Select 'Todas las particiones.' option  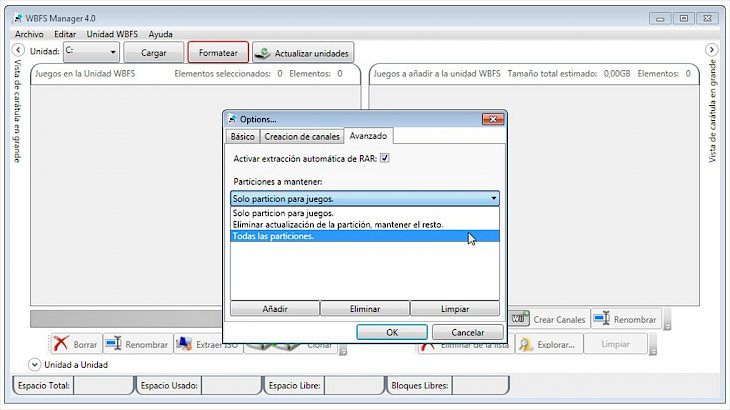pyautogui.click(x=365, y=236)
